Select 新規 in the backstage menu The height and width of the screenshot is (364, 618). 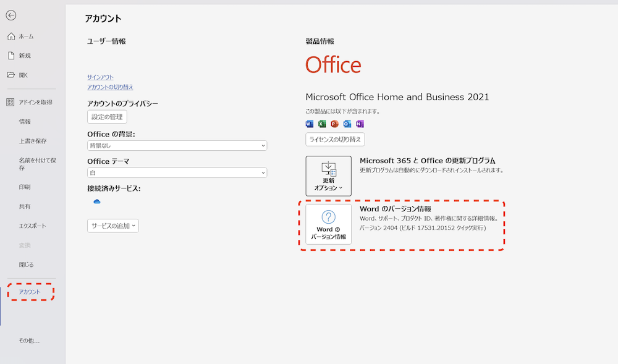point(25,56)
